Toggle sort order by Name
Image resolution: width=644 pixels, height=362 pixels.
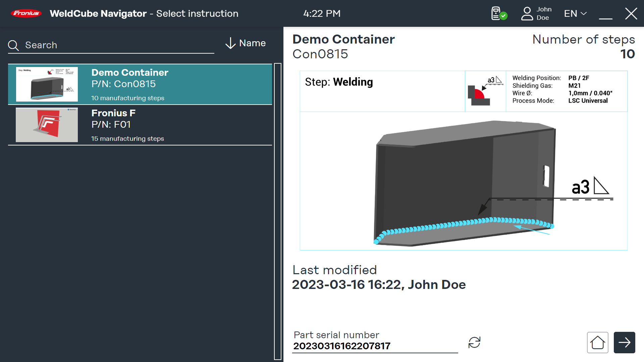click(246, 43)
